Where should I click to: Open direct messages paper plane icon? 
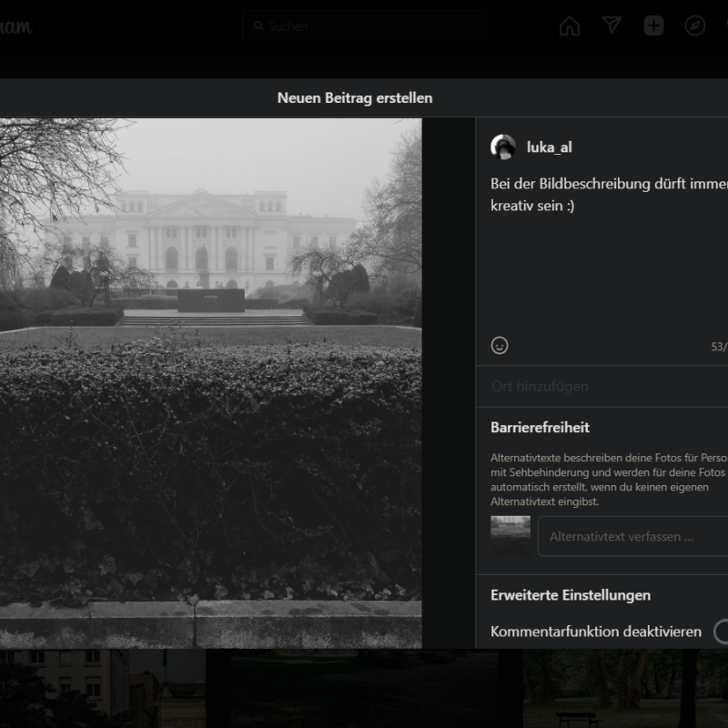pyautogui.click(x=612, y=26)
